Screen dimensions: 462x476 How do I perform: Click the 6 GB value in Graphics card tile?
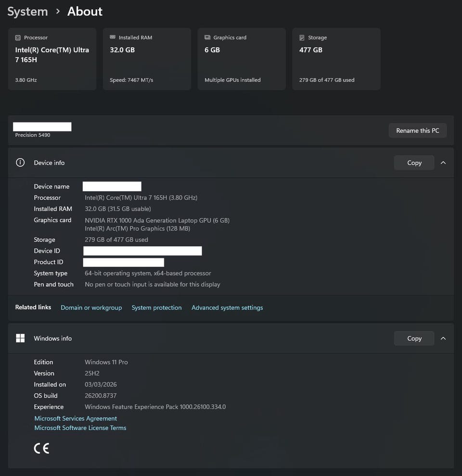(x=212, y=50)
